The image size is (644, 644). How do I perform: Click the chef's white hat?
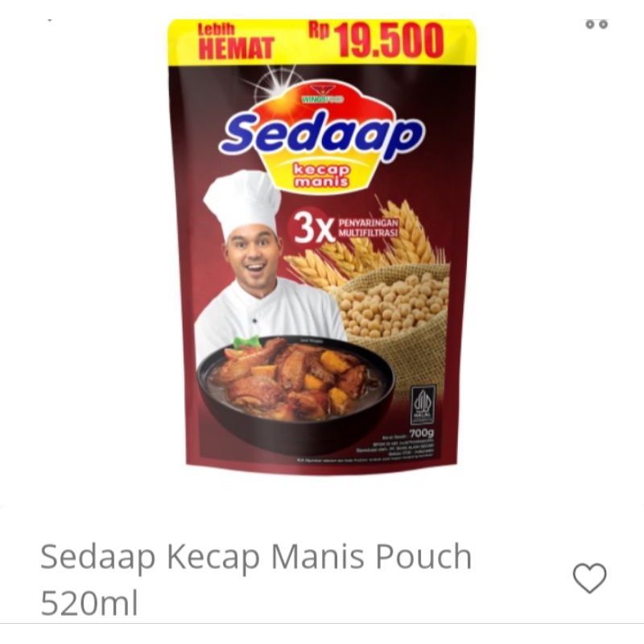point(244,203)
